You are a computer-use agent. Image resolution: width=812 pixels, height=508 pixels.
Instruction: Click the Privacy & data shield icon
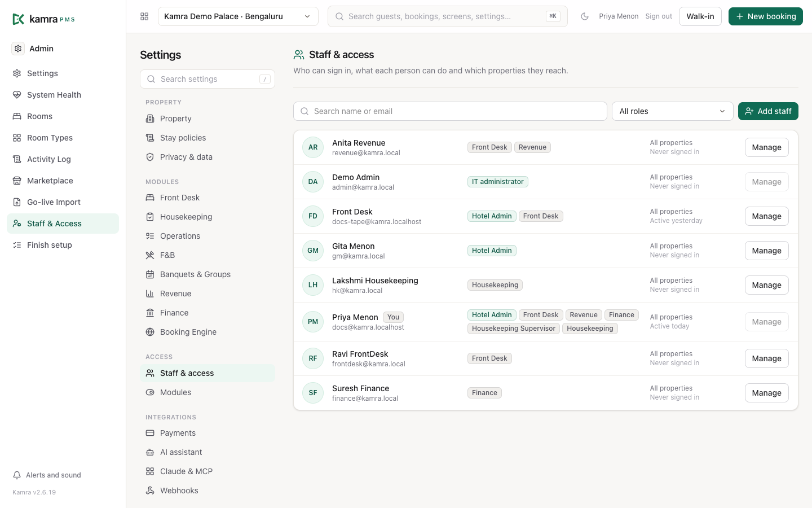[x=150, y=157]
